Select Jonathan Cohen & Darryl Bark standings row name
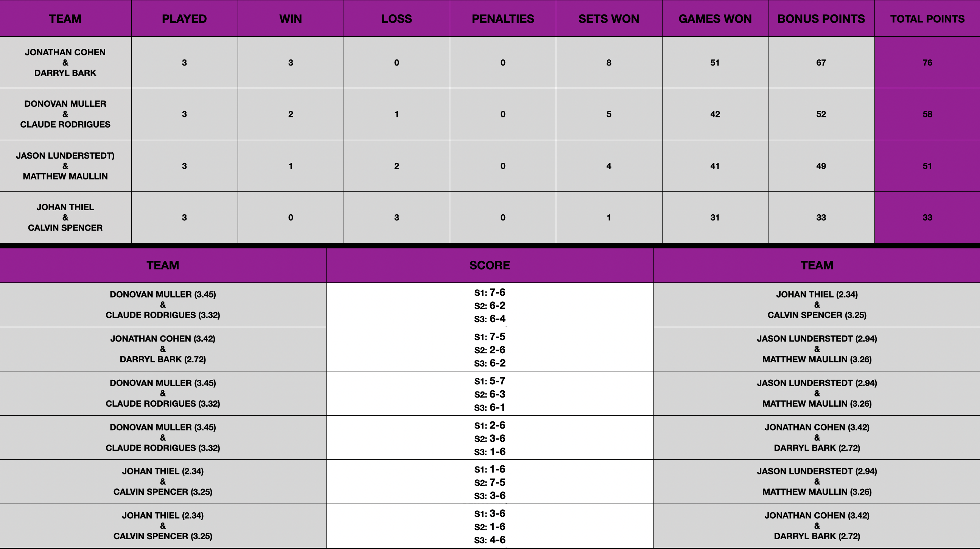Viewport: 980px width, 549px height. 65,62
